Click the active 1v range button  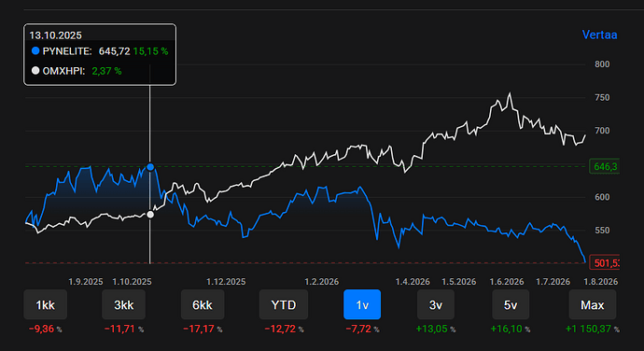tap(362, 304)
